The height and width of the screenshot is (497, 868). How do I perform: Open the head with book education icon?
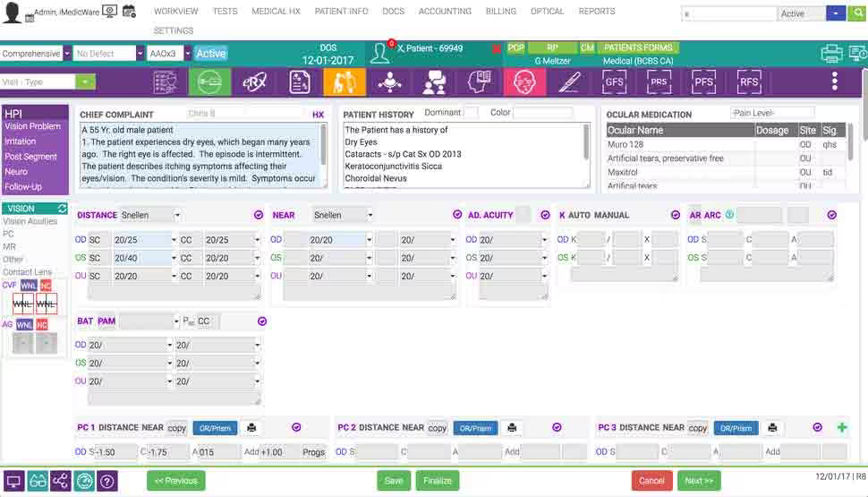(480, 82)
